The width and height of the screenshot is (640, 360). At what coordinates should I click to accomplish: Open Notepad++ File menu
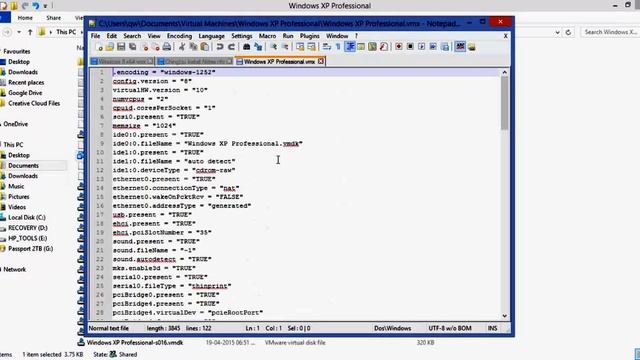[95, 36]
